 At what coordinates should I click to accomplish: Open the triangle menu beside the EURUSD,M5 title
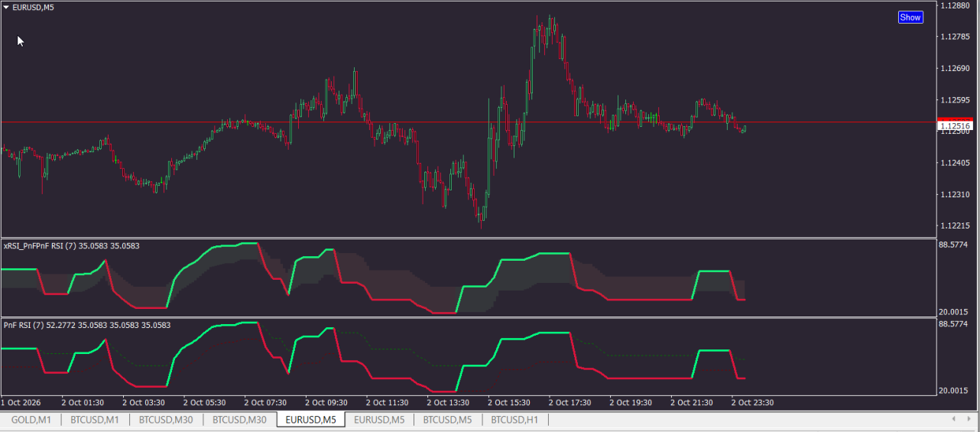coord(6,7)
